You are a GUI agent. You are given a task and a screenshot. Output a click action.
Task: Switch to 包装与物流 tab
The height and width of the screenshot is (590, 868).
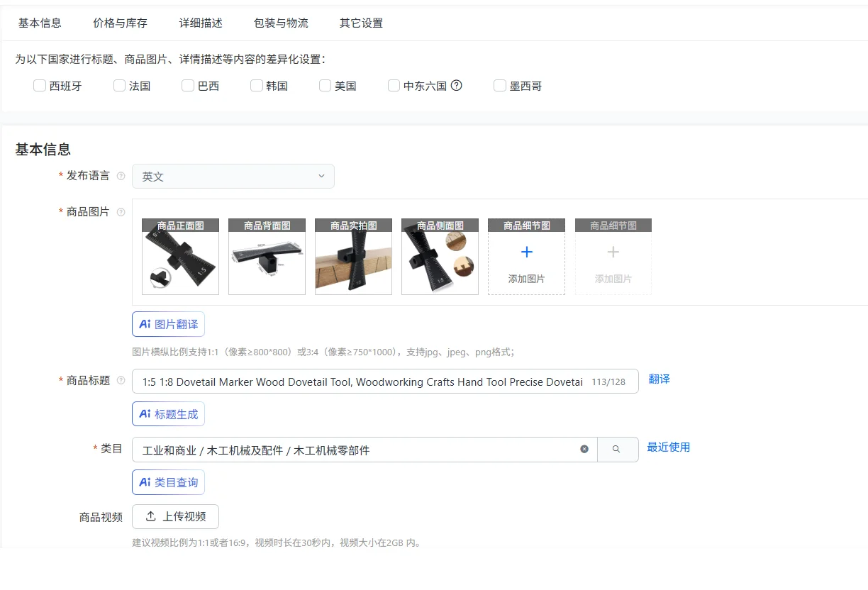282,23
